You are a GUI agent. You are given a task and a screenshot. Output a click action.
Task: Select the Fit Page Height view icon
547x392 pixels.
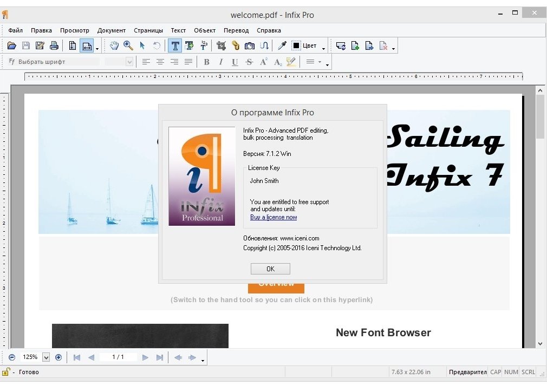pyautogui.click(x=72, y=45)
